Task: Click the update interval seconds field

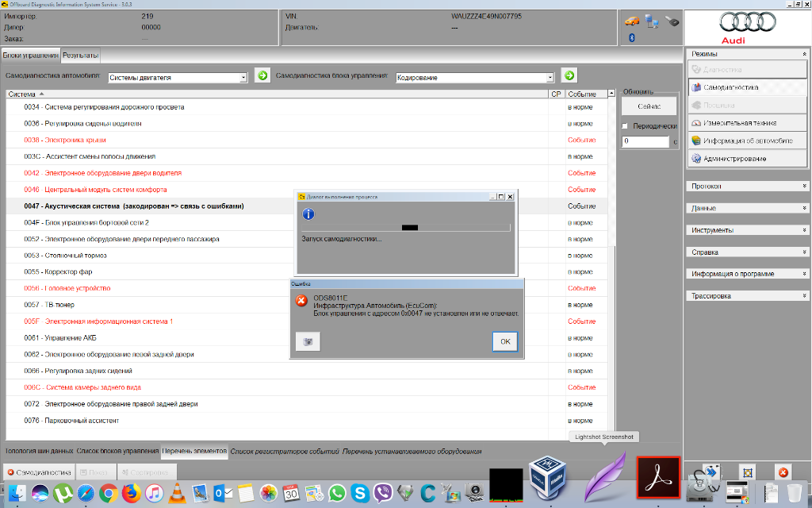Action: pyautogui.click(x=645, y=141)
